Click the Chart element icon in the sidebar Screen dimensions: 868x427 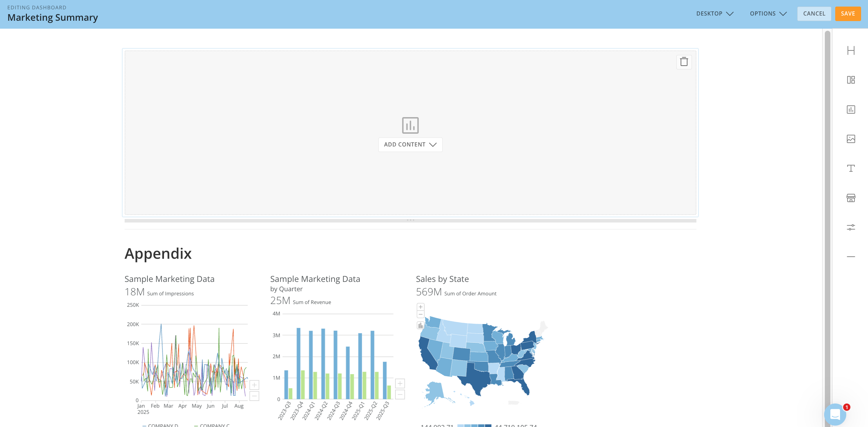[x=850, y=110]
